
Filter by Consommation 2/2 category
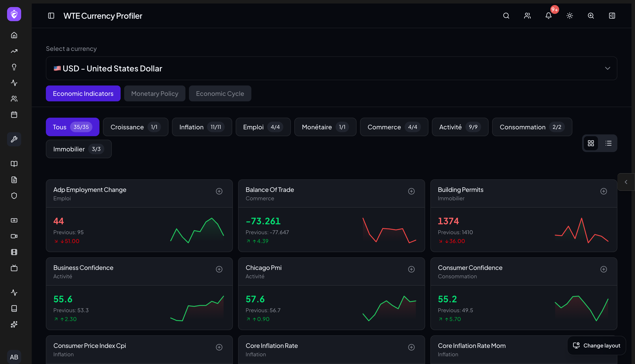(532, 127)
